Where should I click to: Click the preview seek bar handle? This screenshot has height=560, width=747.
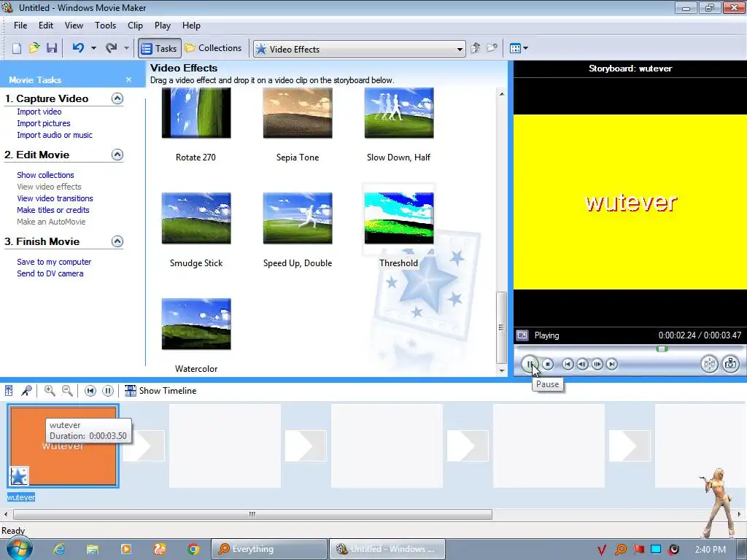click(x=662, y=349)
